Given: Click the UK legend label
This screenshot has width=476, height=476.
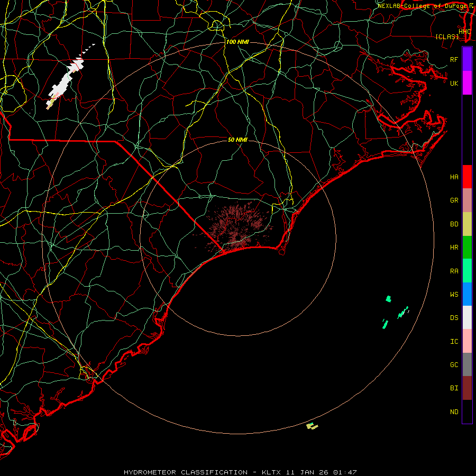Looking at the screenshot, I should (454, 83).
